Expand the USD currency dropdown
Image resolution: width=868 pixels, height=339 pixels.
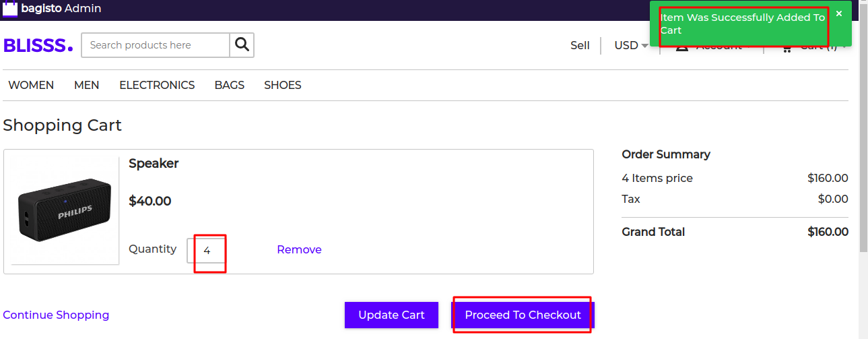click(x=631, y=45)
